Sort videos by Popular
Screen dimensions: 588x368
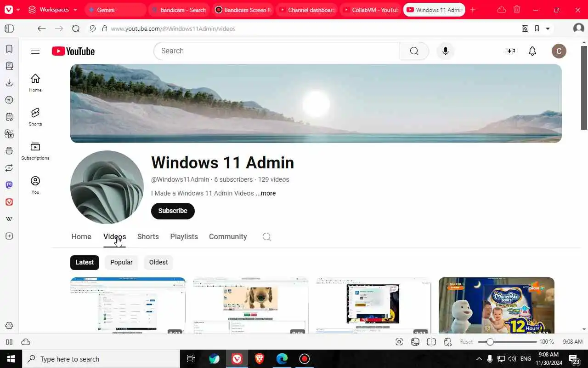121,262
